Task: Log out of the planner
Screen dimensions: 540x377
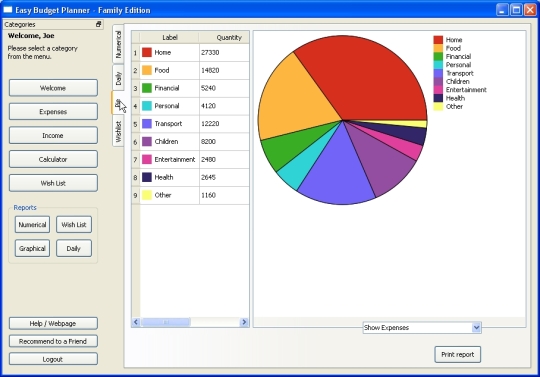Action: [x=53, y=359]
